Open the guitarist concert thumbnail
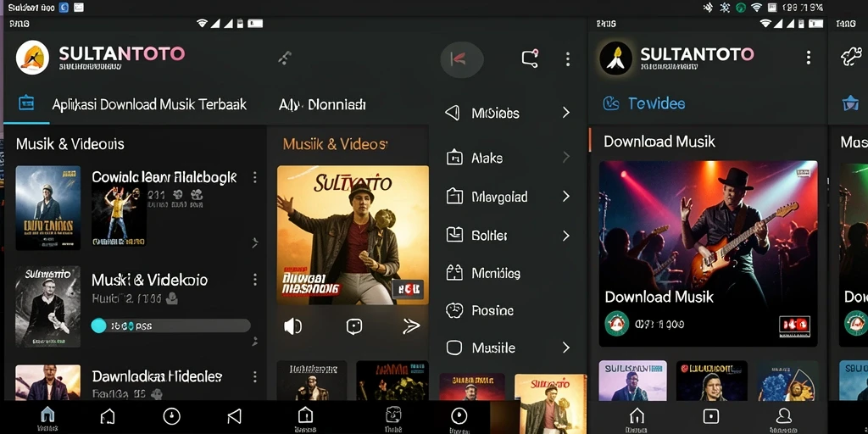868x434 pixels. (708, 253)
